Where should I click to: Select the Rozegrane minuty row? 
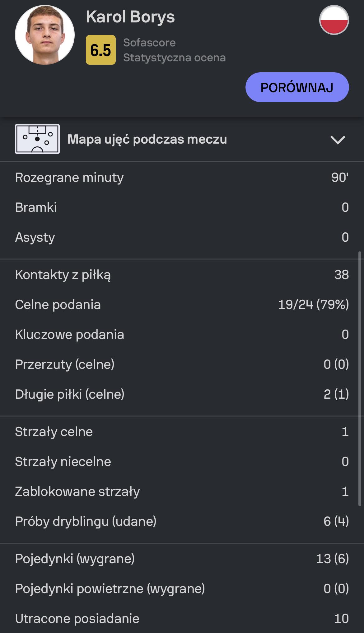[182, 178]
